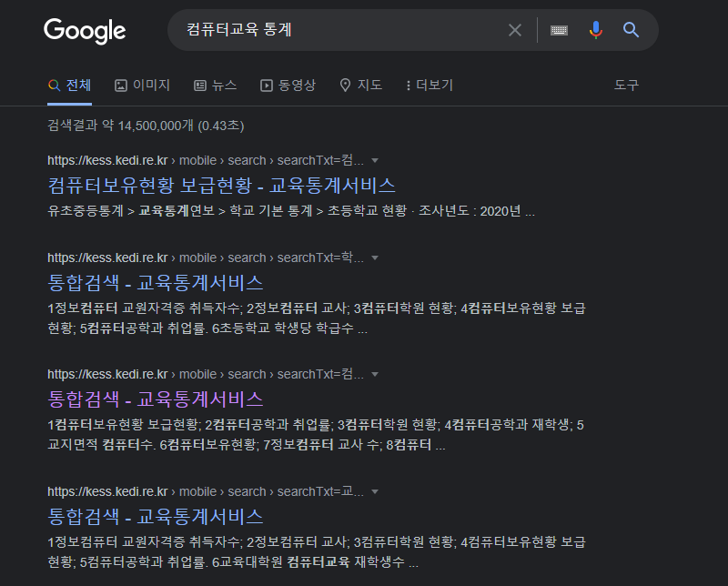Open the second 통합검색 - 교육통계서비스 result with searchTxt=학
The height and width of the screenshot is (586, 728).
(x=156, y=283)
